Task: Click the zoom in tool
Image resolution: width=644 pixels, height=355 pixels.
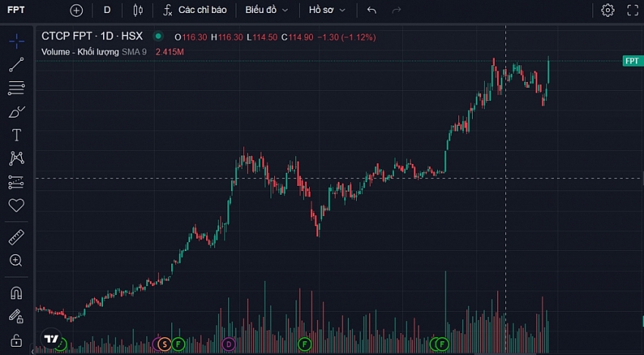Action: [x=16, y=260]
